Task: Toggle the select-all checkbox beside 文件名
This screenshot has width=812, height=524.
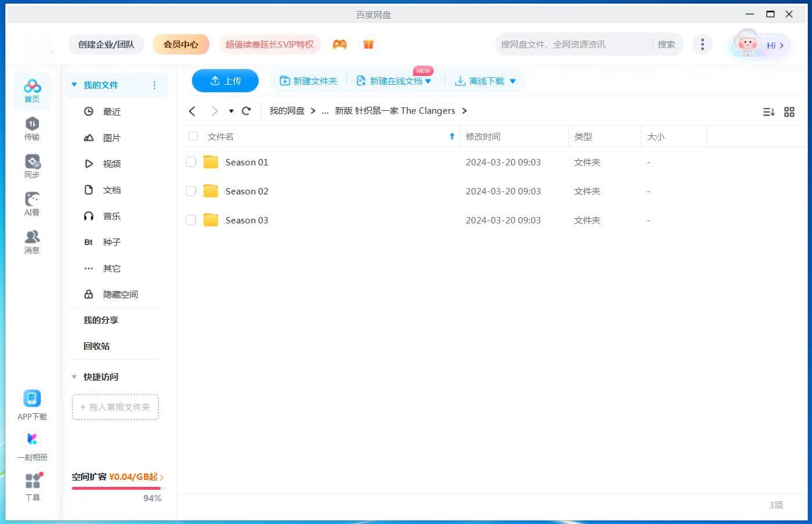Action: click(x=194, y=136)
